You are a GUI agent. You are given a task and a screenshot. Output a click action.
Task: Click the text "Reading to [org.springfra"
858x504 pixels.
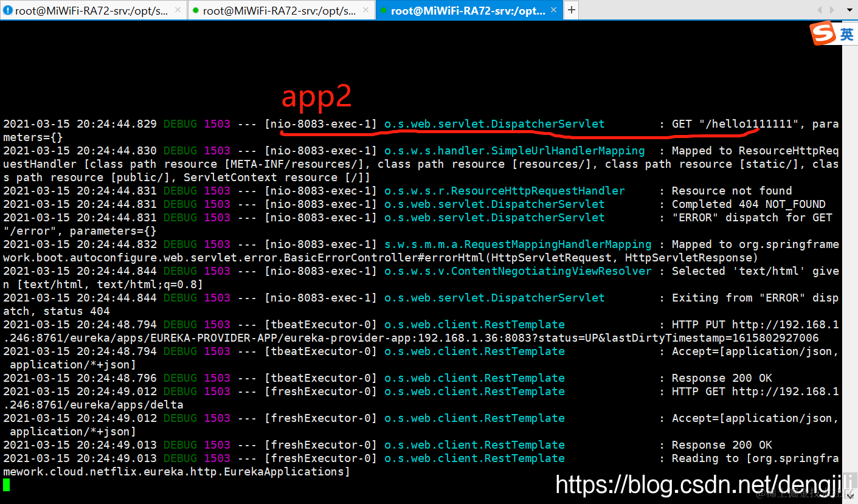(755, 458)
